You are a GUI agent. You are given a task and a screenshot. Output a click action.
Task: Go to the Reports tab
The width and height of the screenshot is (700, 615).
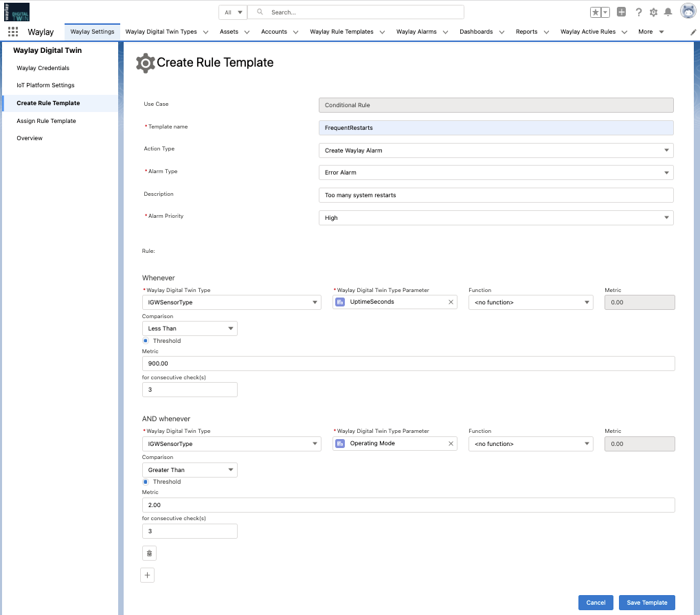click(x=527, y=32)
